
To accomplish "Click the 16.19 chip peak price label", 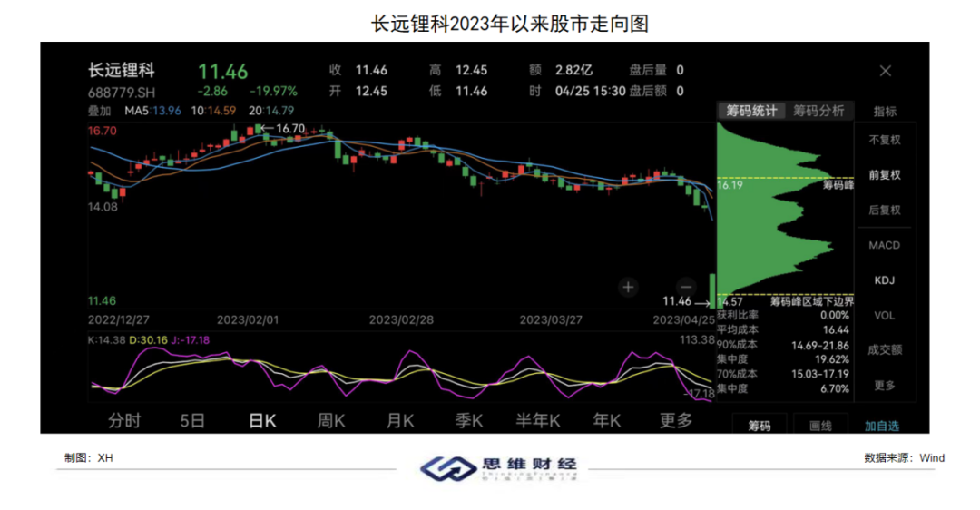I will (730, 186).
